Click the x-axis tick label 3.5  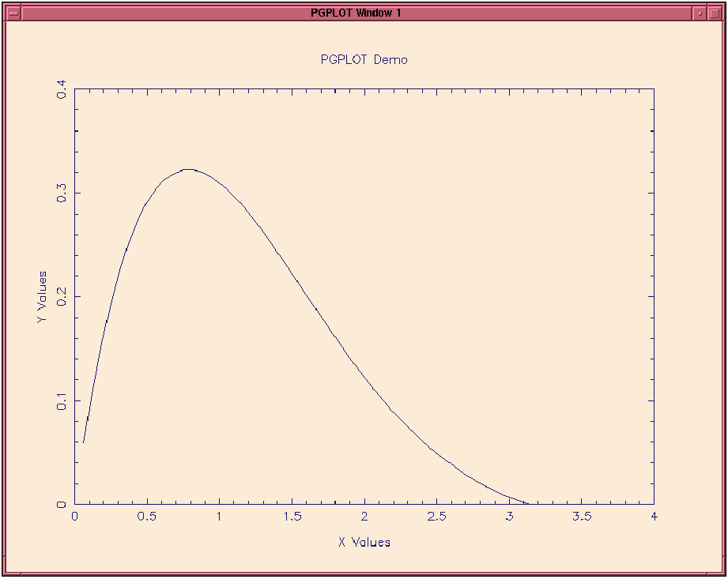tap(581, 517)
